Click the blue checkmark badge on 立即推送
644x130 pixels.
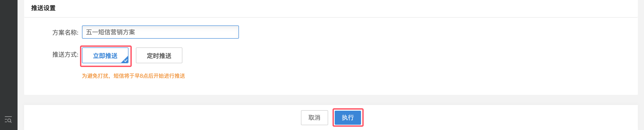pyautogui.click(x=125, y=60)
